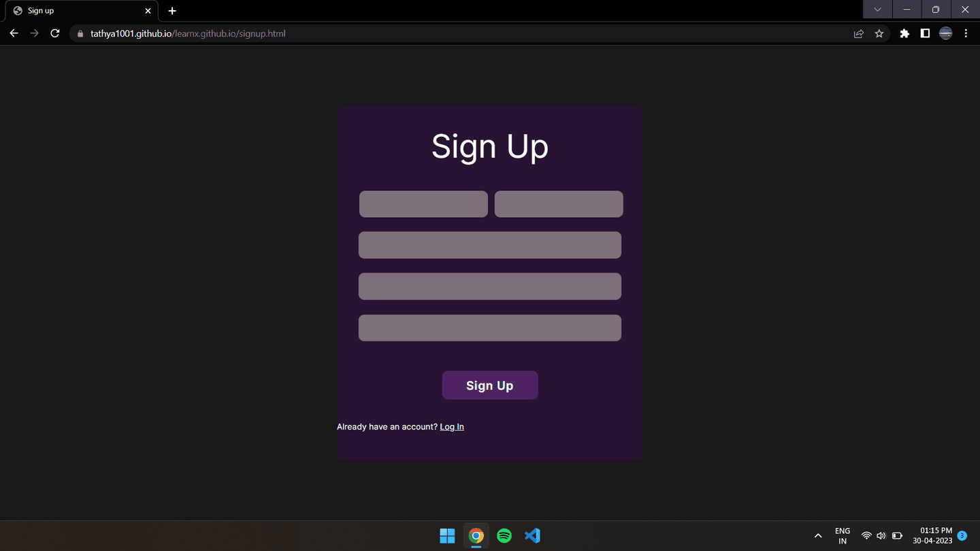Submit the form with Sign Up button
This screenshot has width=980, height=551.
(x=490, y=385)
